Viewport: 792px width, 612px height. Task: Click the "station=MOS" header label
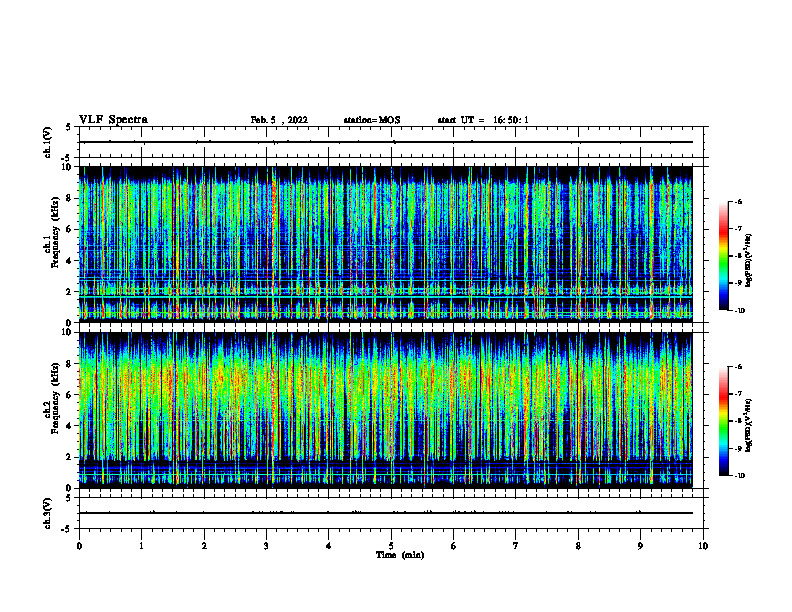point(372,120)
